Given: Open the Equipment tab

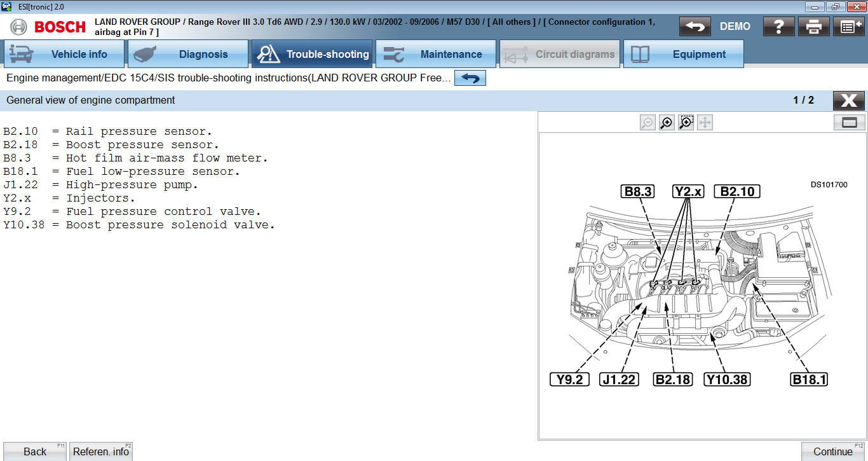Looking at the screenshot, I should [x=684, y=54].
